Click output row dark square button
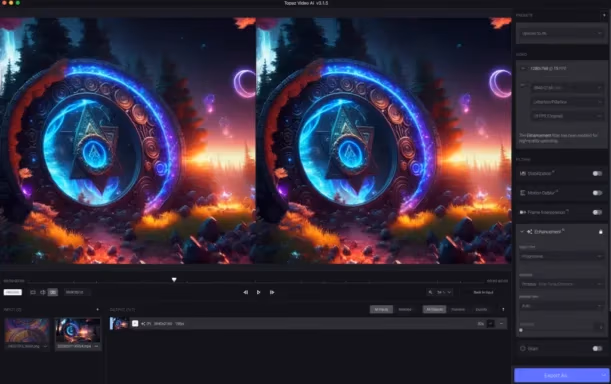This screenshot has height=384, width=611. pyautogui.click(x=491, y=324)
